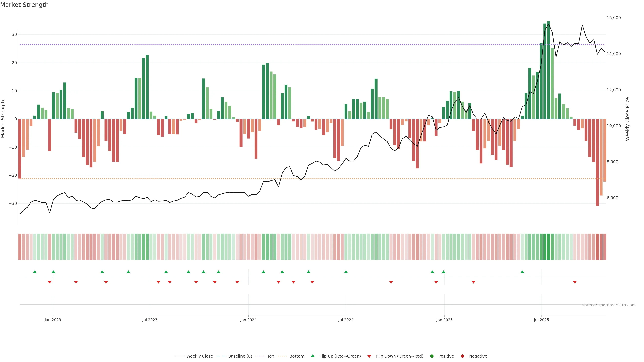The image size is (644, 362).
Task: Click the red Negative circle legend icon
Action: click(462, 356)
